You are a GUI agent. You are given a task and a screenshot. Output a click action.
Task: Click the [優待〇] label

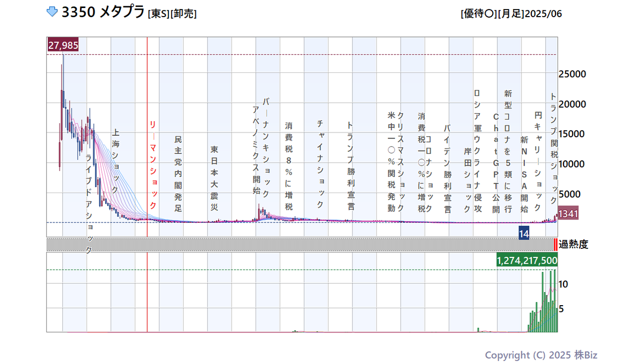coord(479,14)
